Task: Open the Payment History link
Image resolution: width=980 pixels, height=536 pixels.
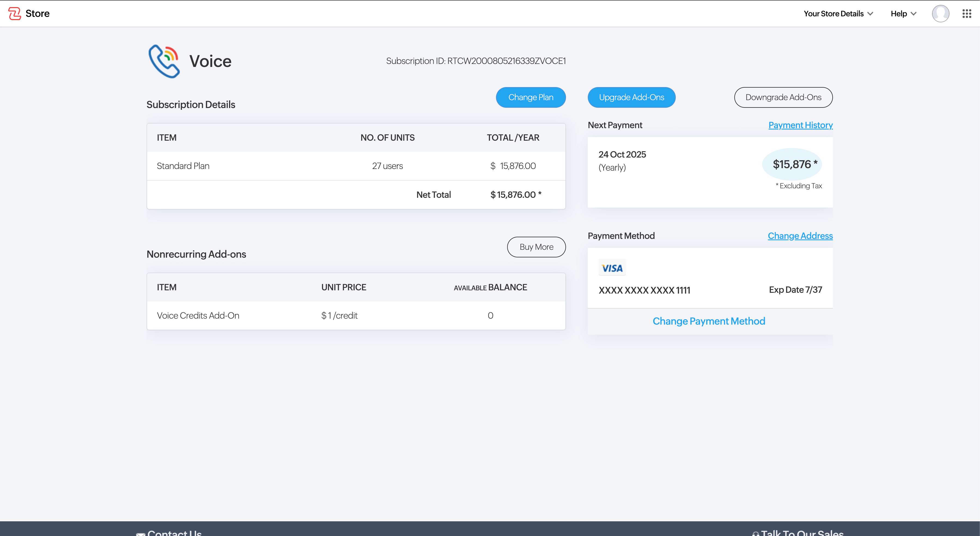Action: click(800, 125)
